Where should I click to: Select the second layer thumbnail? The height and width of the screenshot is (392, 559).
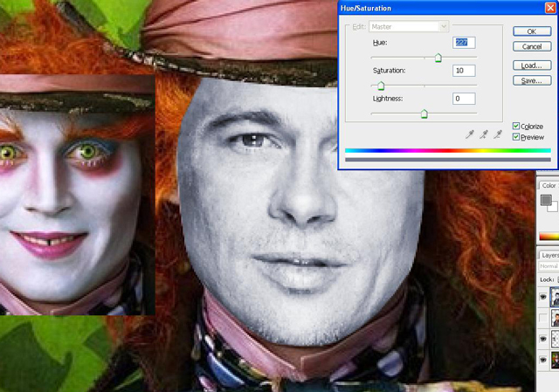[x=556, y=318]
